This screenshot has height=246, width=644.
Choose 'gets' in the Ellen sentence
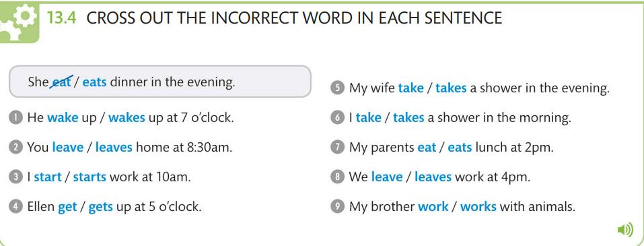(101, 207)
